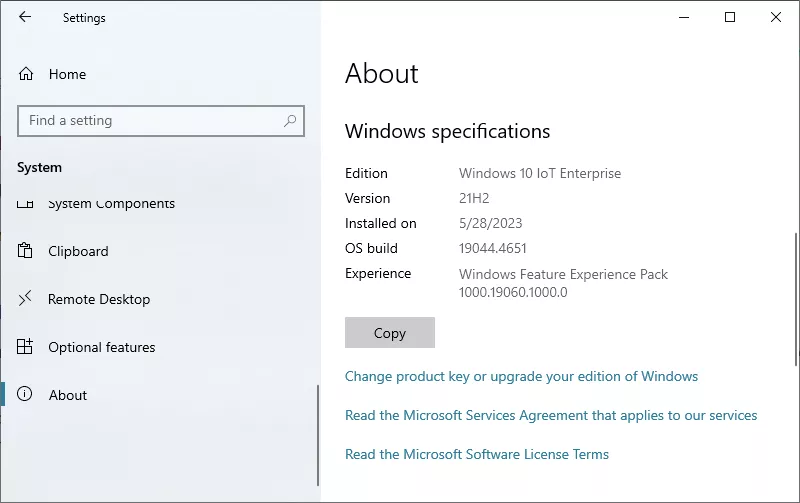Go back with the back arrow
Viewport: 800px width, 503px height.
(x=25, y=17)
